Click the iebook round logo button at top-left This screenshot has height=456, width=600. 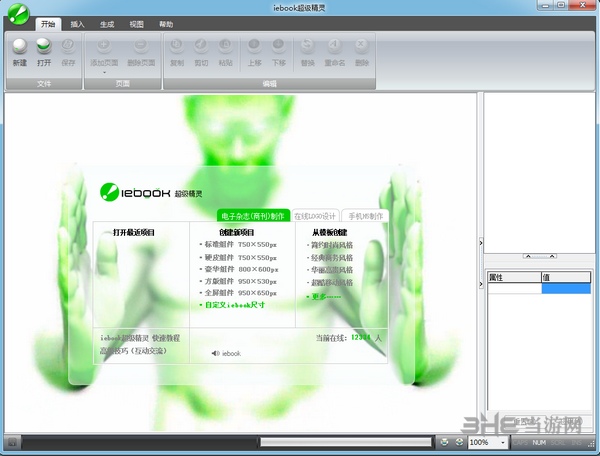click(x=17, y=15)
